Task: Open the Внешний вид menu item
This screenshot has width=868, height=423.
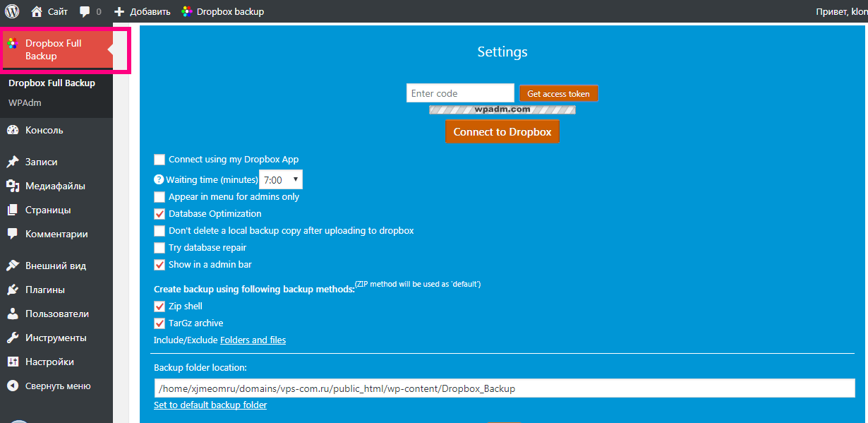Action: pos(56,266)
